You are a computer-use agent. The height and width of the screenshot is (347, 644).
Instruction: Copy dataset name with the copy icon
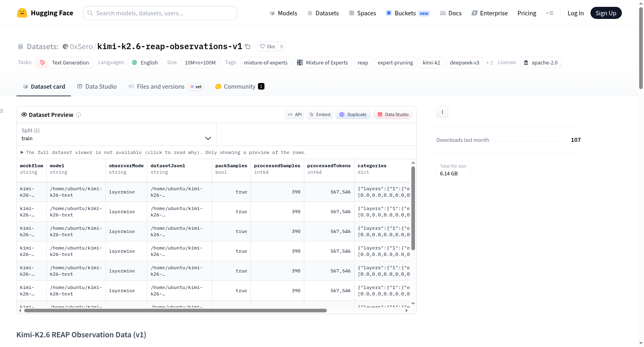[x=248, y=46]
